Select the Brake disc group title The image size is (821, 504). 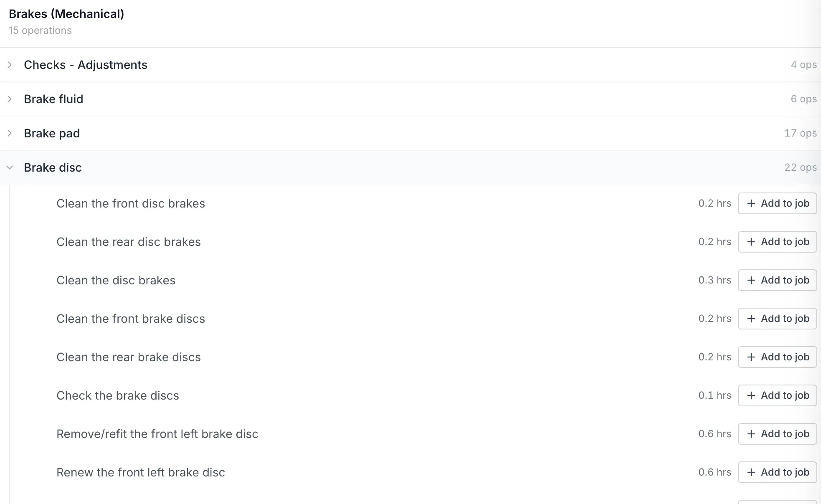(53, 167)
